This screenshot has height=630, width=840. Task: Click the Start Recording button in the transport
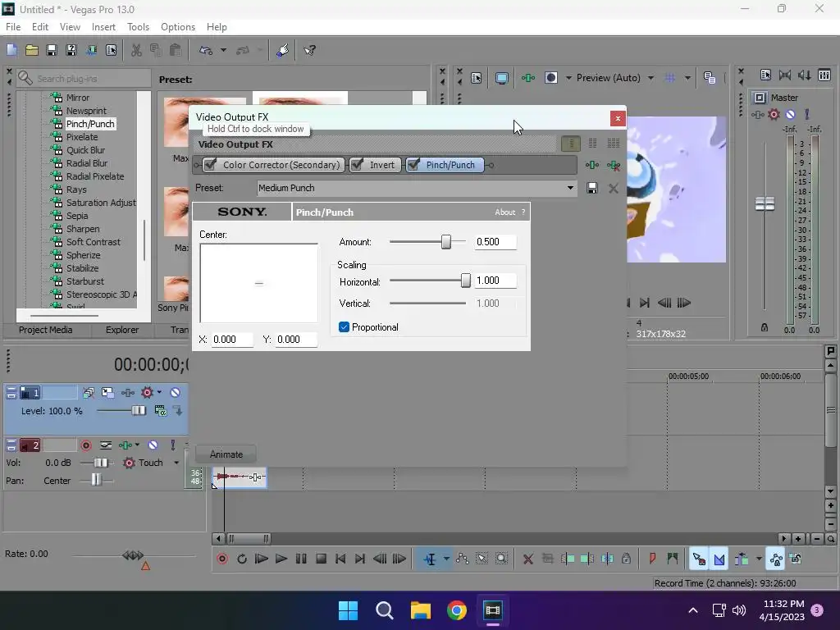[x=222, y=559]
